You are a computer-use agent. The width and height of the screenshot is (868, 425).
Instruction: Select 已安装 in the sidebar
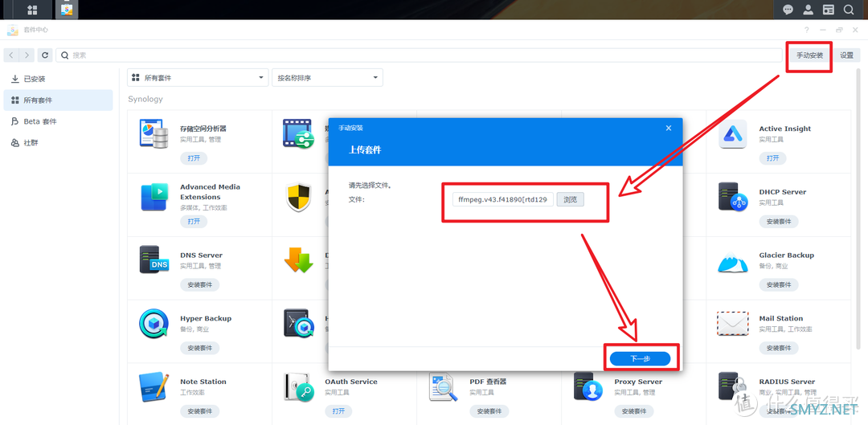point(58,79)
